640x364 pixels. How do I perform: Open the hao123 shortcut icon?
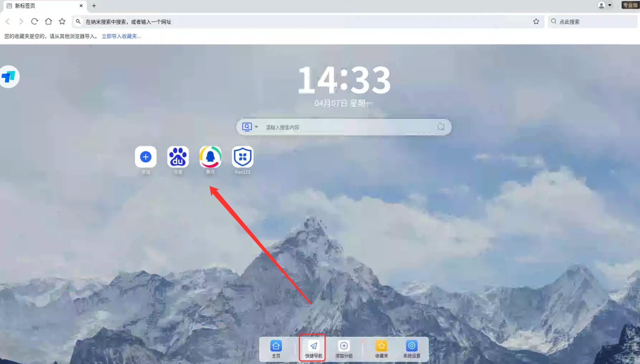click(242, 157)
